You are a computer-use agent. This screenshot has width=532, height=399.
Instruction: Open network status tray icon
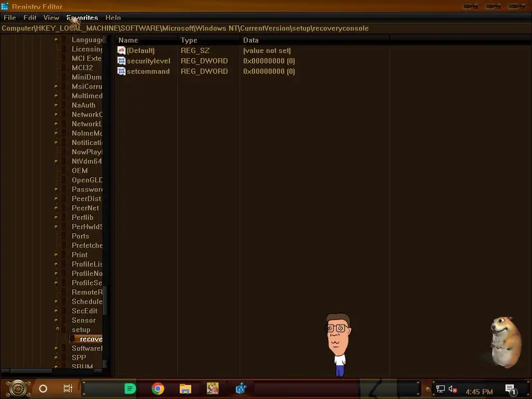click(x=441, y=389)
